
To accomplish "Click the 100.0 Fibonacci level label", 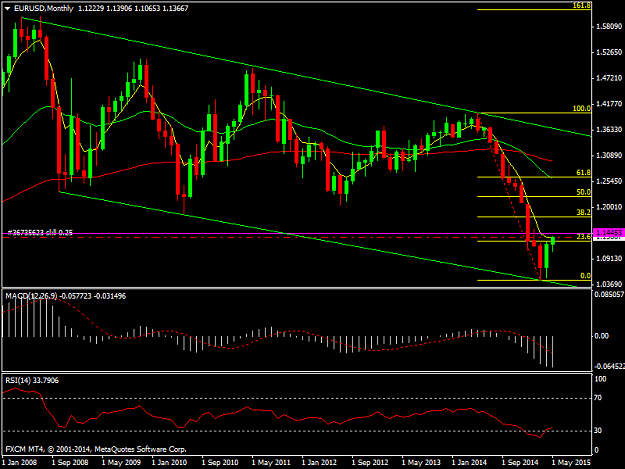I will tap(582, 108).
